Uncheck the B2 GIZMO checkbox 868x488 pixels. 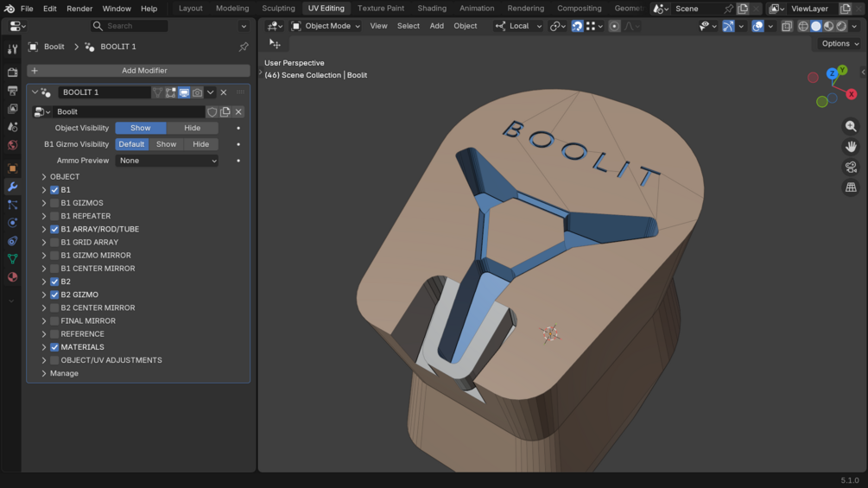click(54, 295)
